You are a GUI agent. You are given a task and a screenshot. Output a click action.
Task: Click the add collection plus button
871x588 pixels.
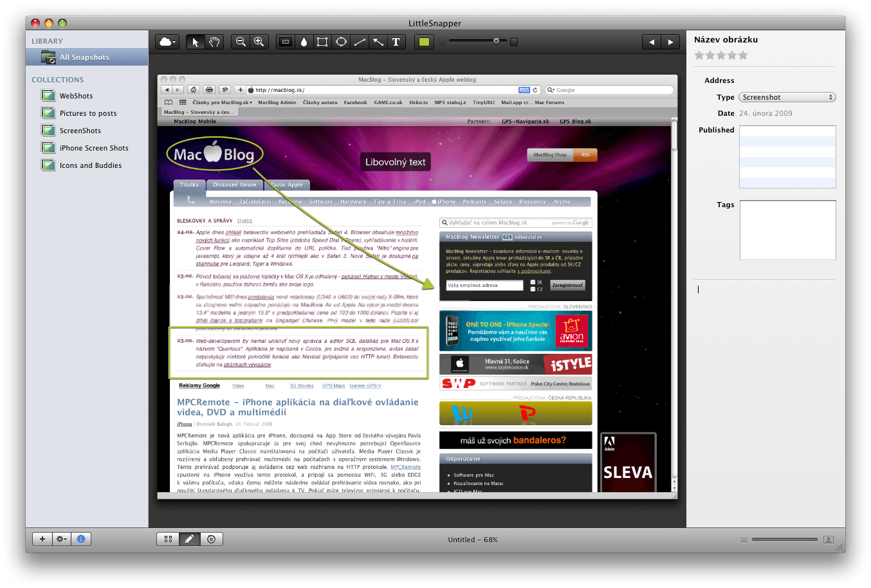pyautogui.click(x=42, y=539)
